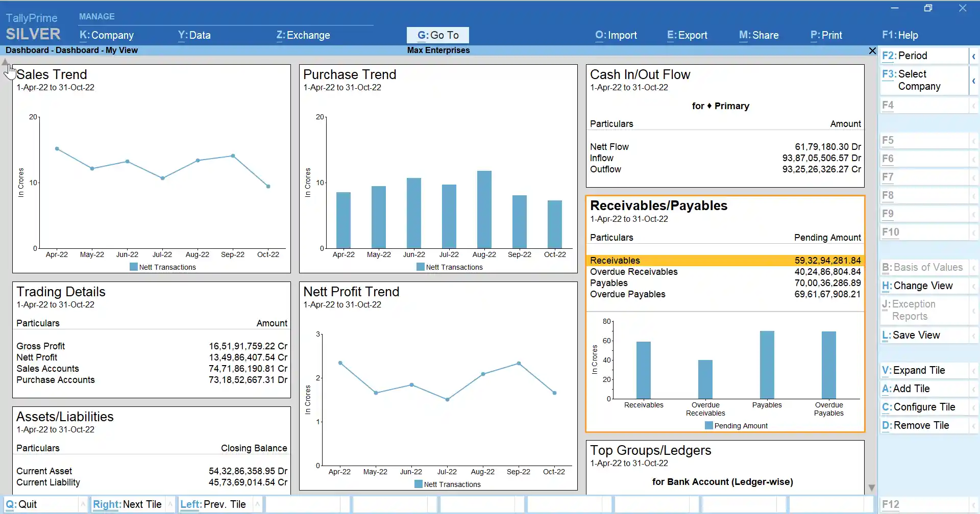Click the G: Go To button

[x=437, y=35]
